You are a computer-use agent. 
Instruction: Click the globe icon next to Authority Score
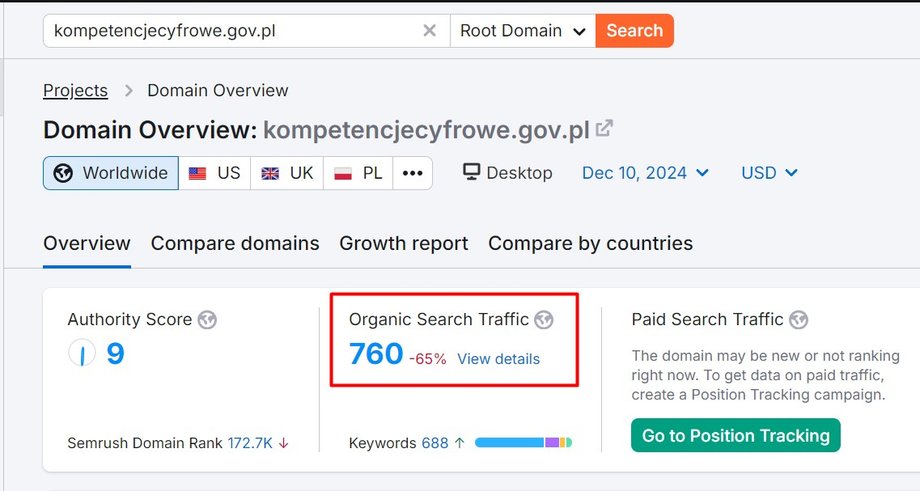pos(207,320)
